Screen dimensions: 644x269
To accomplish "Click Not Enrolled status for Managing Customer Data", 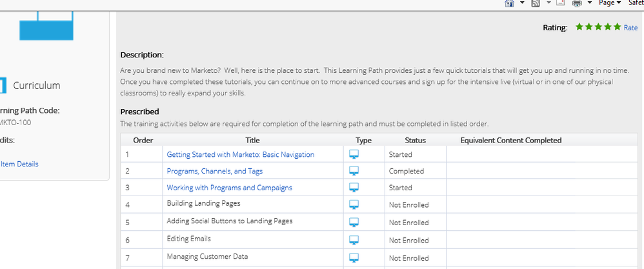I will click(x=409, y=258).
